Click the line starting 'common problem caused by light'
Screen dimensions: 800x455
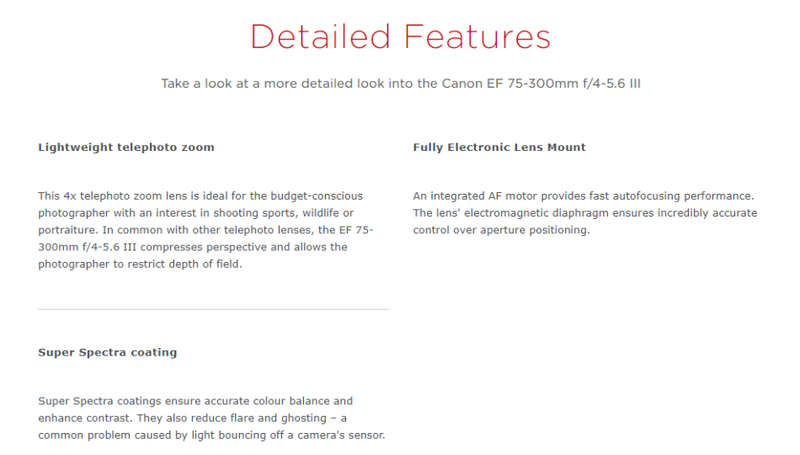click(211, 435)
